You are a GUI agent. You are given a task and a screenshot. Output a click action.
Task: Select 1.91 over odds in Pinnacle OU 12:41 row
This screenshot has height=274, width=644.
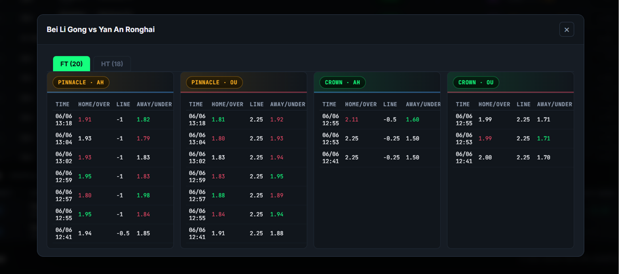[x=218, y=233]
